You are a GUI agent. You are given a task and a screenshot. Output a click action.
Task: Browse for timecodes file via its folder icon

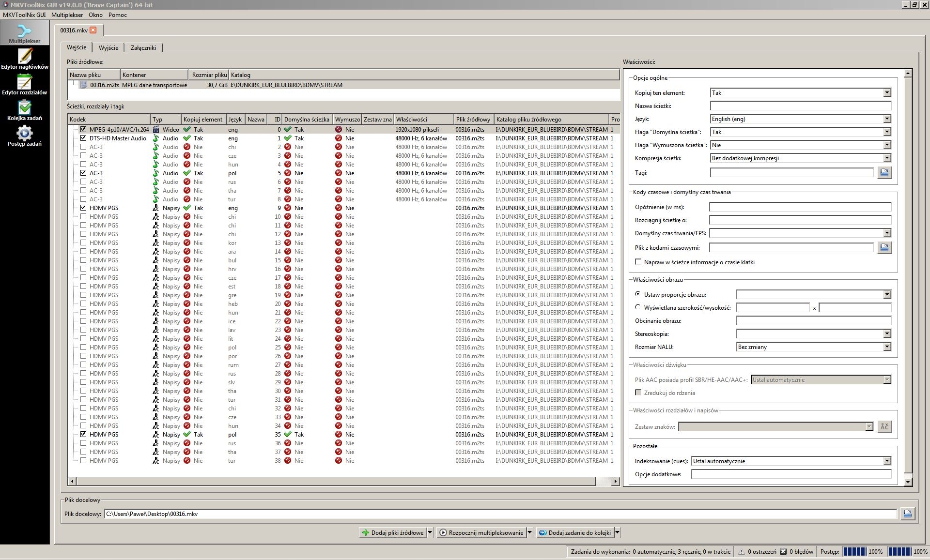[x=884, y=247]
